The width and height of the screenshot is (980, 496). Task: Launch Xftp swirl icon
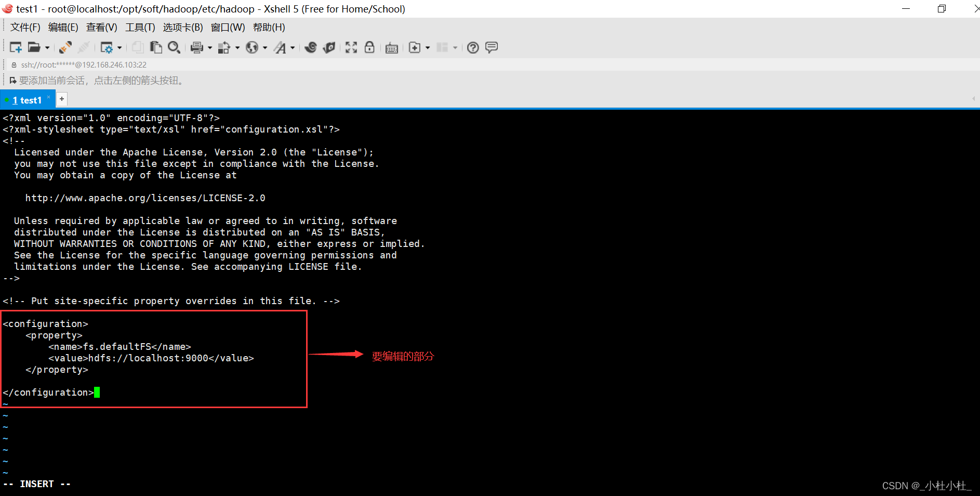click(311, 47)
